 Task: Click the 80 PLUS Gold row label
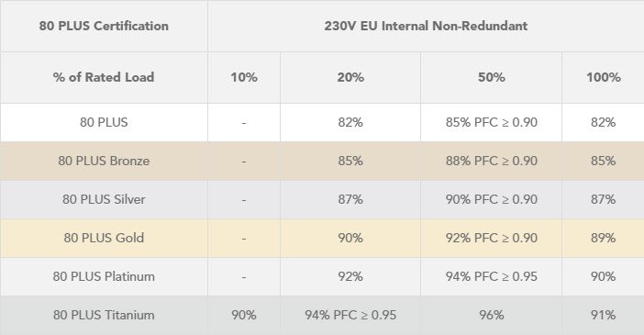coord(104,238)
